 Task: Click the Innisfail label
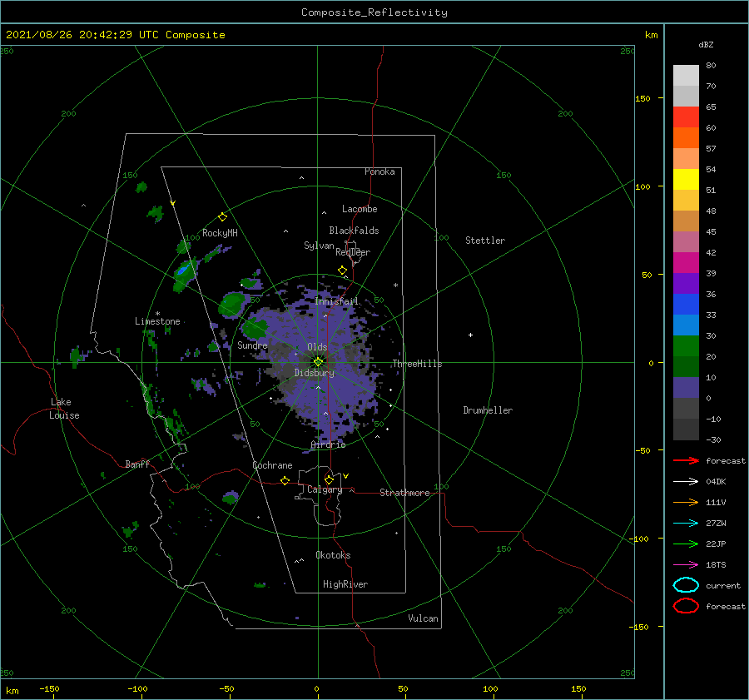tap(336, 301)
